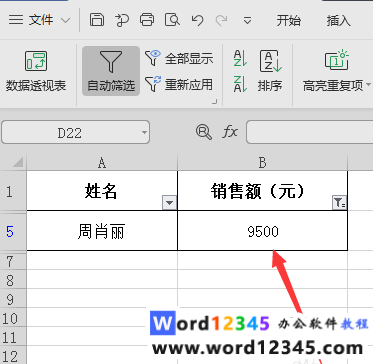373x364 pixels.
Task: Select row header 1
Action: 13,191
